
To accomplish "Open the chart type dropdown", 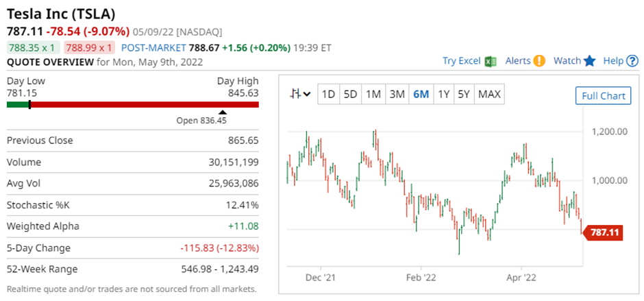I will tap(300, 94).
